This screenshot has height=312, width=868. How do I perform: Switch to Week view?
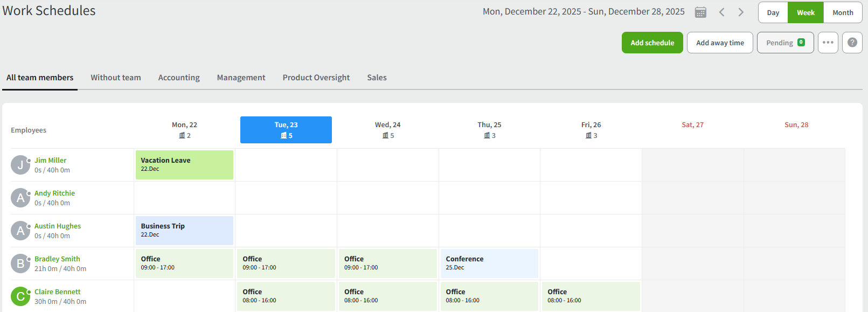805,13
